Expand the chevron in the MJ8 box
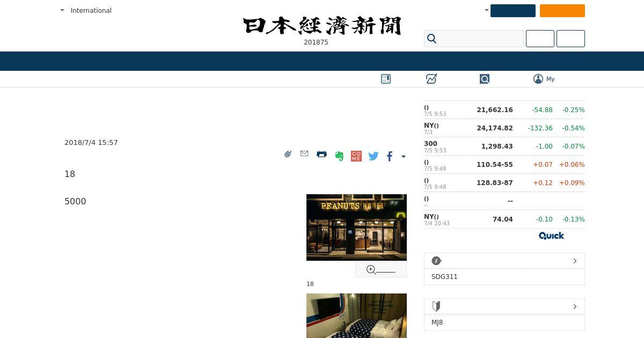This screenshot has height=338, width=644. click(x=575, y=306)
